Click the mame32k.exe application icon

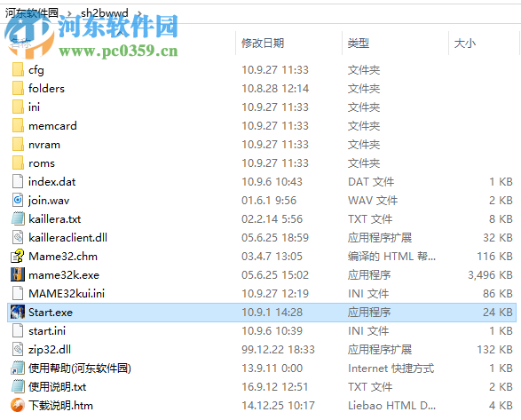(18, 274)
